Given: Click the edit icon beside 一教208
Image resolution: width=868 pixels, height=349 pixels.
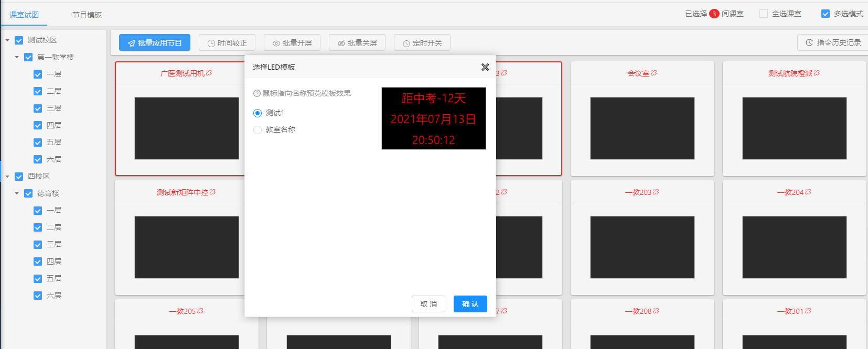Looking at the screenshot, I should pos(656,311).
